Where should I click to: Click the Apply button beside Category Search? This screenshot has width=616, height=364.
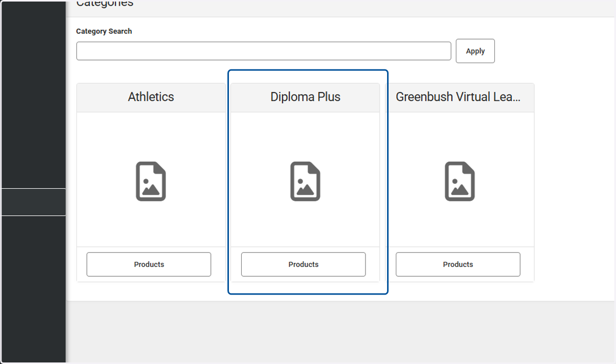(x=475, y=51)
